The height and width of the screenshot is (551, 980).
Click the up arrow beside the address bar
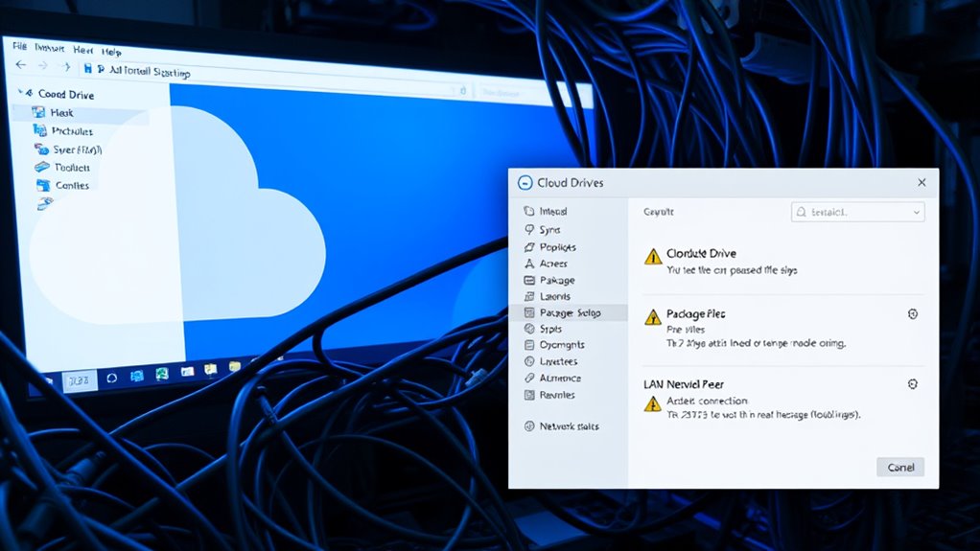pos(65,67)
